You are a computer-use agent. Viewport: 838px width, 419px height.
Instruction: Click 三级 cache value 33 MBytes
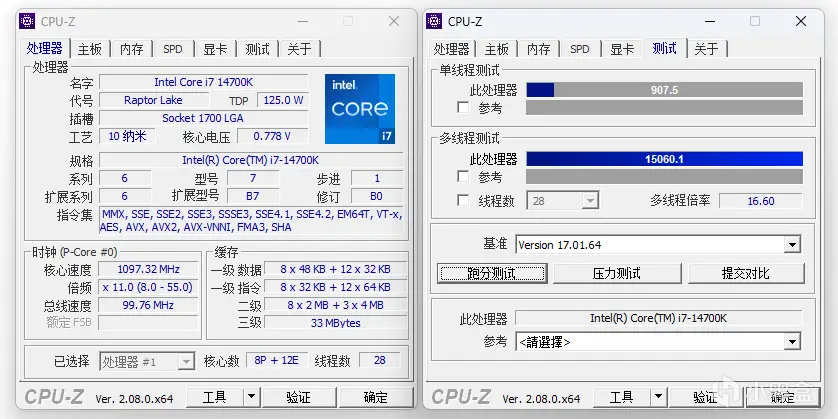[x=336, y=323]
